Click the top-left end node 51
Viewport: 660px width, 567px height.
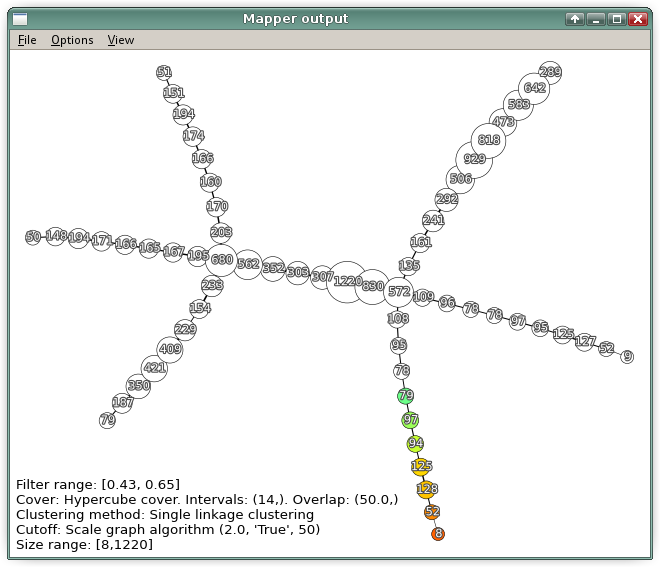pyautogui.click(x=164, y=72)
